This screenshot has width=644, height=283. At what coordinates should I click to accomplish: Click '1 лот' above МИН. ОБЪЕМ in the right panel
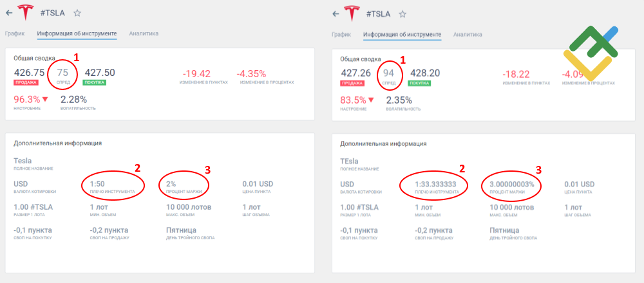click(425, 208)
